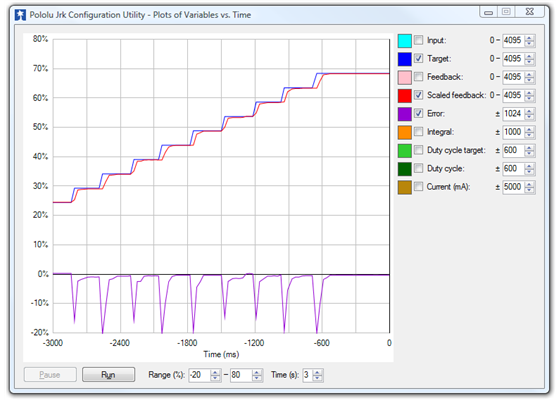The width and height of the screenshot is (560, 400).
Task: Minimize the plots window
Action: 489,12
